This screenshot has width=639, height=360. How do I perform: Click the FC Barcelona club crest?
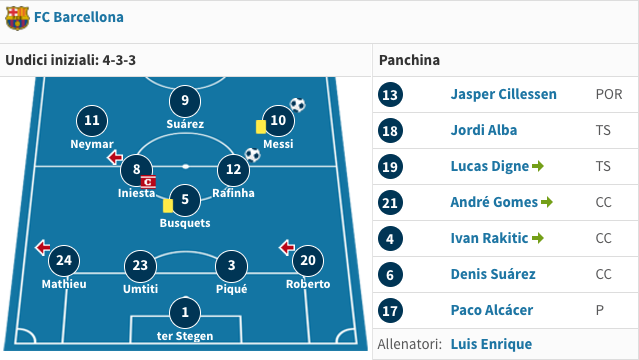tap(17, 18)
